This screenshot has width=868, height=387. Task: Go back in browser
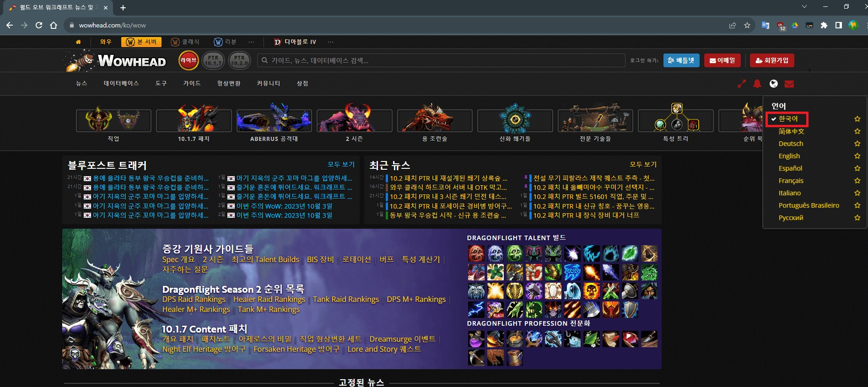[x=10, y=25]
